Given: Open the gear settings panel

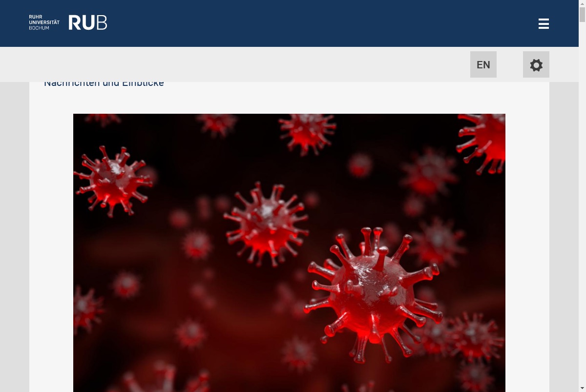Looking at the screenshot, I should [x=536, y=64].
